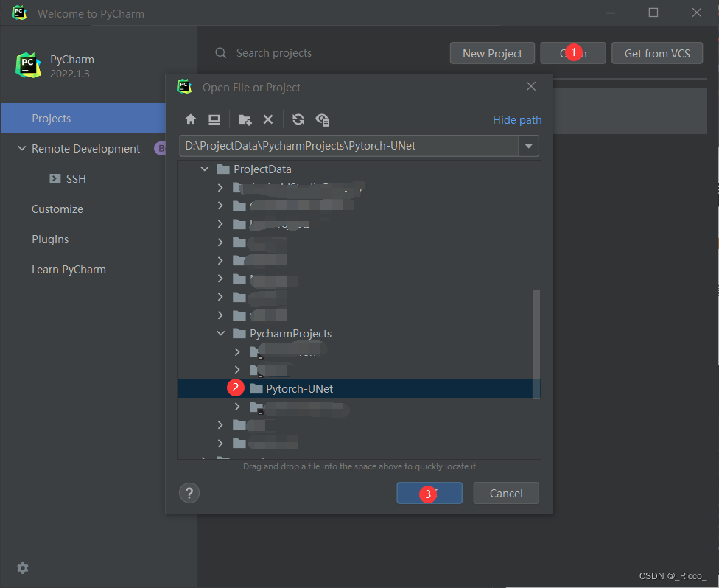719x588 pixels.
Task: Collapse Remote Development section
Action: coord(21,149)
